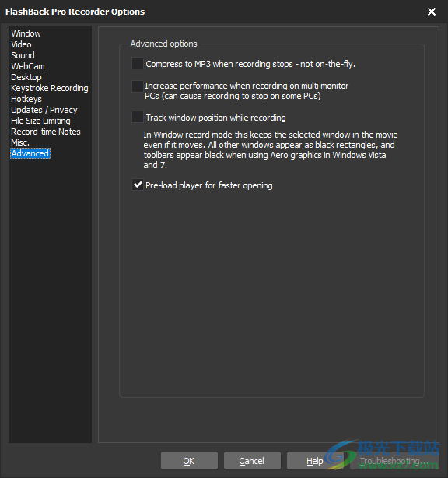This screenshot has width=448, height=478.
Task: Open Keystroke Recording settings
Action: 50,88
